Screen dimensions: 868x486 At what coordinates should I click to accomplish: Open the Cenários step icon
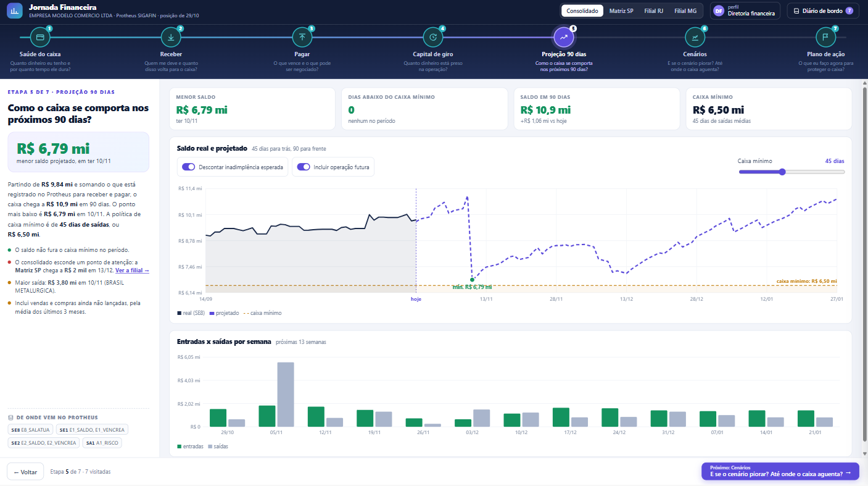pos(695,37)
